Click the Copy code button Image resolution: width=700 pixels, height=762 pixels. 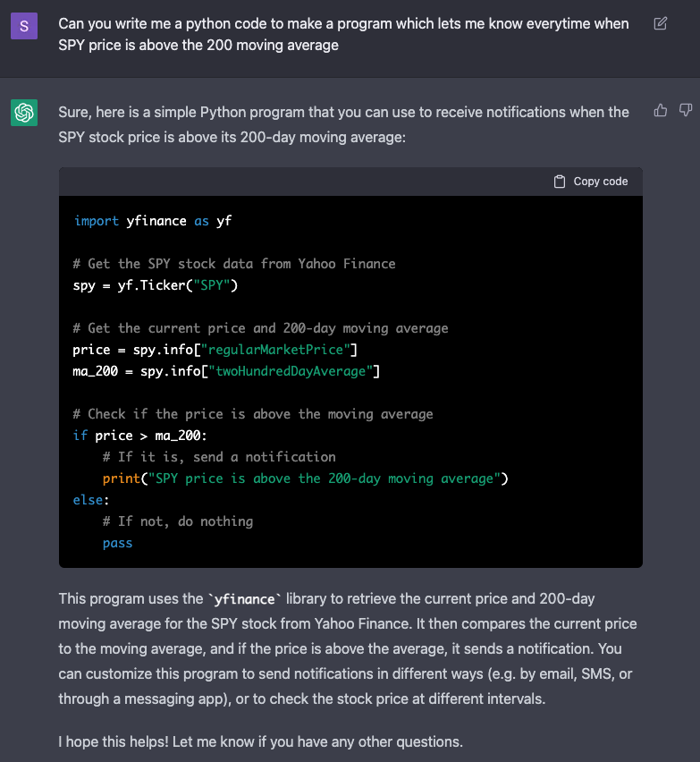click(x=591, y=182)
